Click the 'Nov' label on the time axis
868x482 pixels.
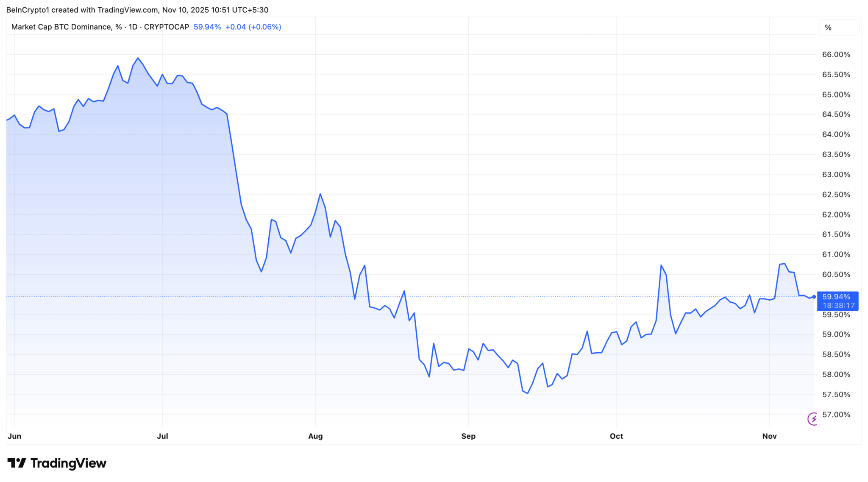pyautogui.click(x=769, y=436)
